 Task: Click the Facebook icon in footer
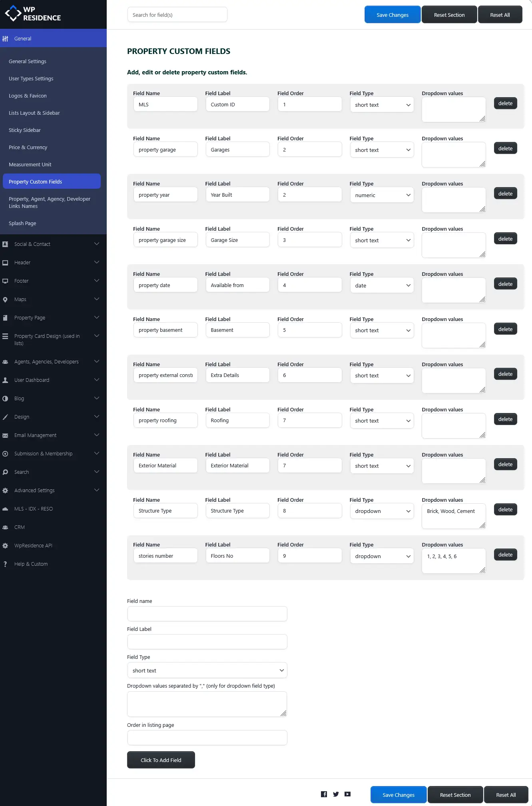(x=324, y=794)
